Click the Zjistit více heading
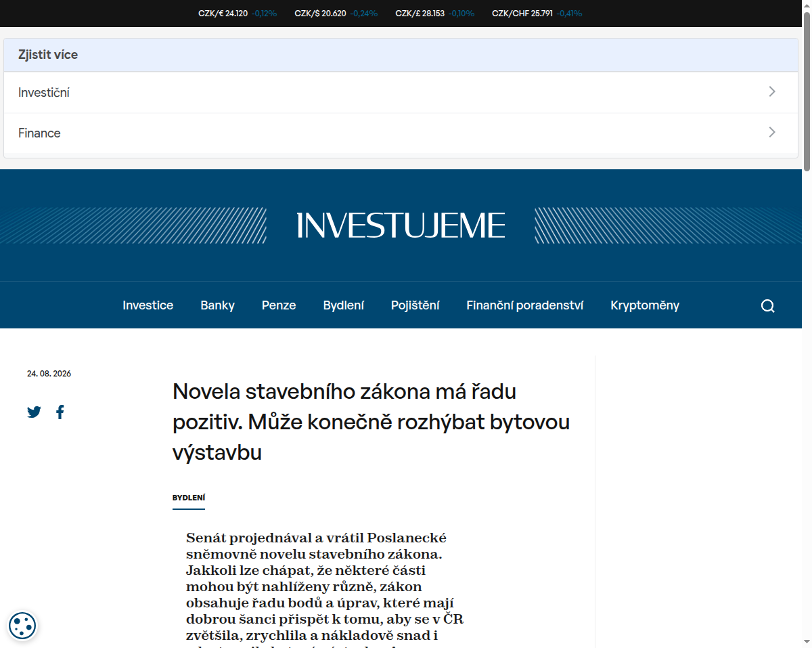 pos(48,55)
